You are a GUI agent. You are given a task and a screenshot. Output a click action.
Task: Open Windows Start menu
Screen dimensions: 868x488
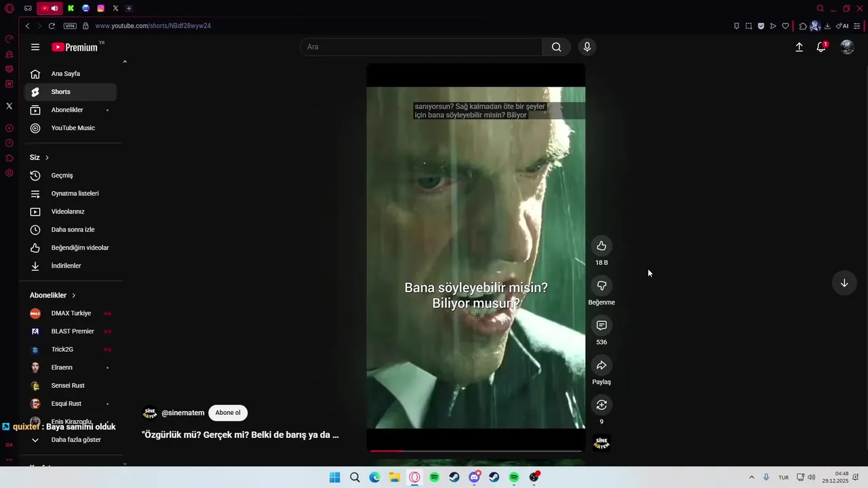click(334, 477)
